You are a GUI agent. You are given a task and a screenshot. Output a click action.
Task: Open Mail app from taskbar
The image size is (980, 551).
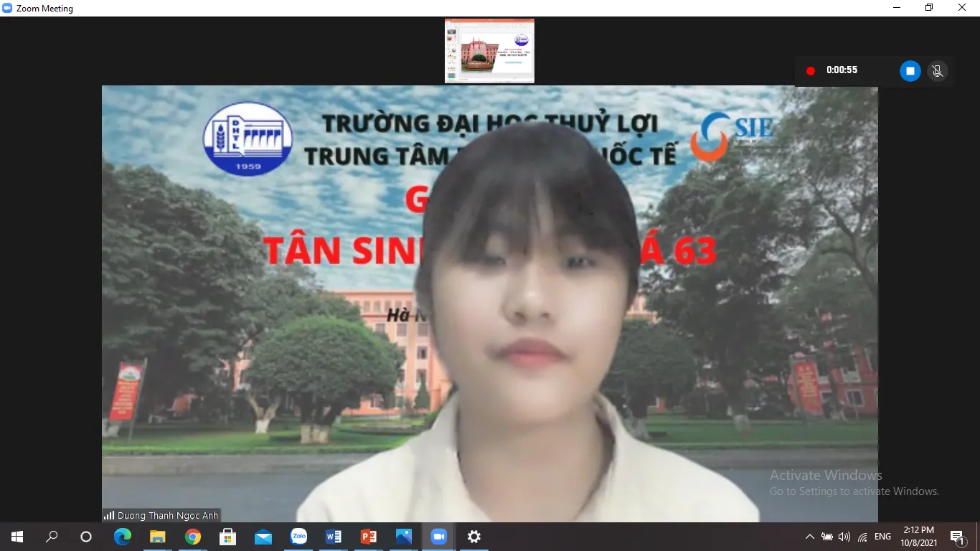tap(263, 537)
